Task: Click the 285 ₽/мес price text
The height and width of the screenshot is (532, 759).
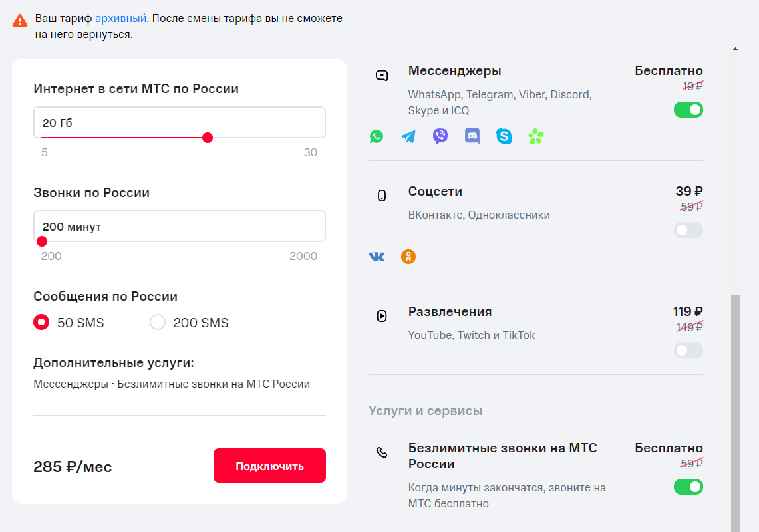Action: pyautogui.click(x=73, y=467)
